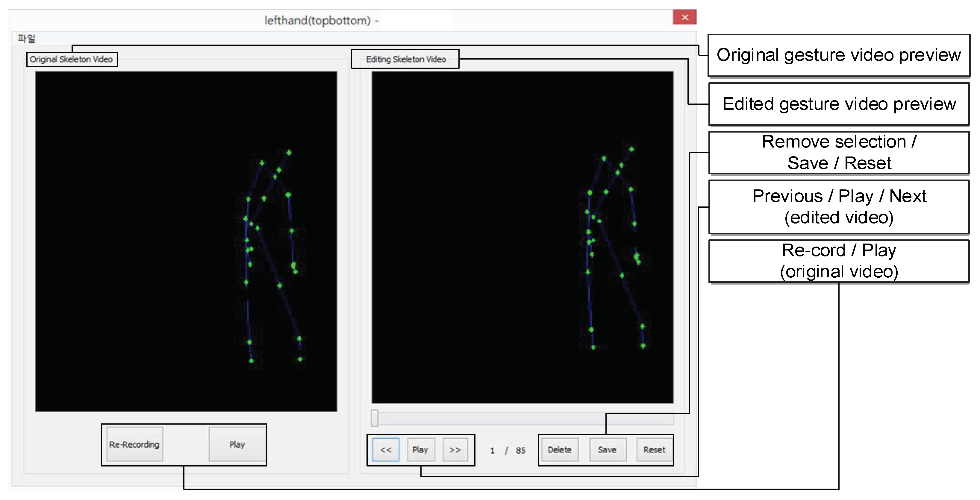The width and height of the screenshot is (980, 500).
Task: Click the Original gesture video preview annotation
Action: [x=838, y=55]
